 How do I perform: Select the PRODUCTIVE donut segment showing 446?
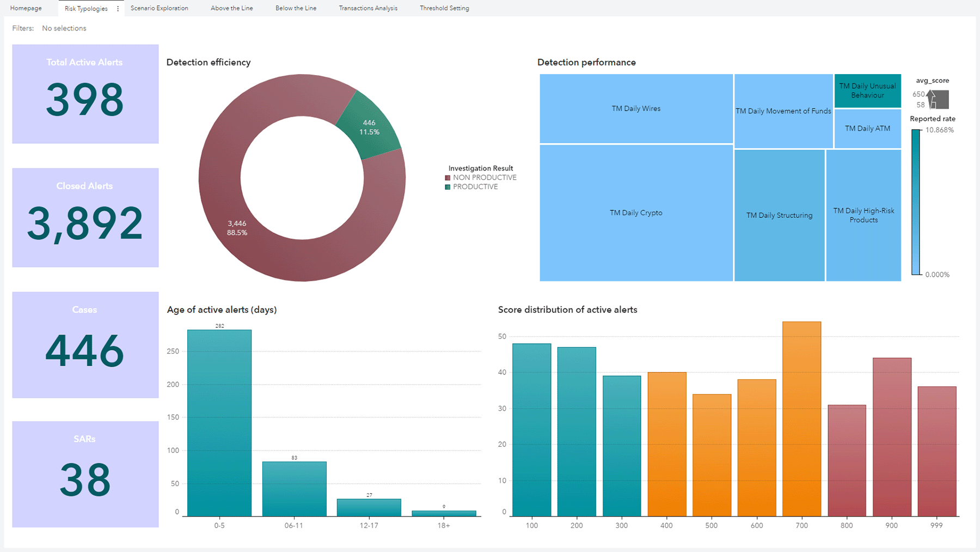tap(369, 128)
